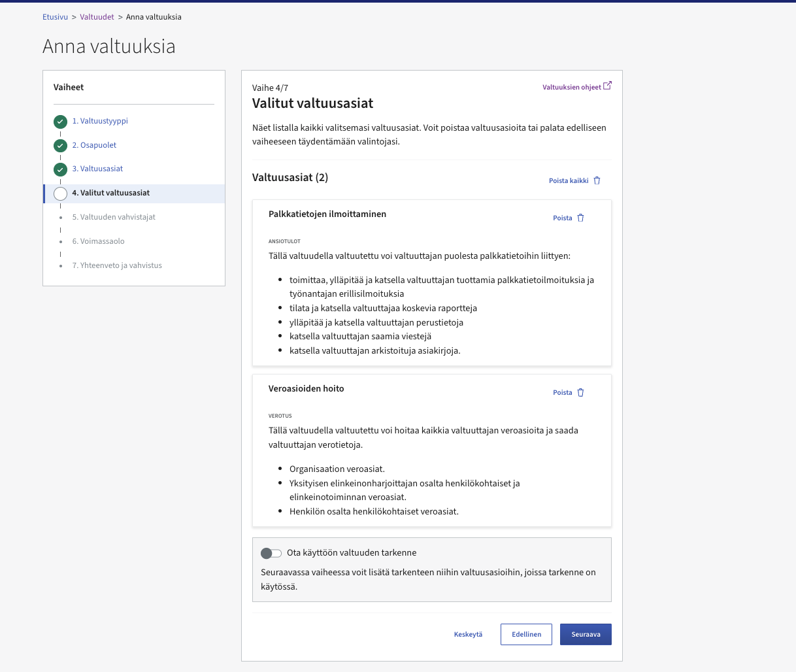This screenshot has height=672, width=796.
Task: Remove Palkkatietojen ilmoittaminen with Poista
Action: pos(562,218)
